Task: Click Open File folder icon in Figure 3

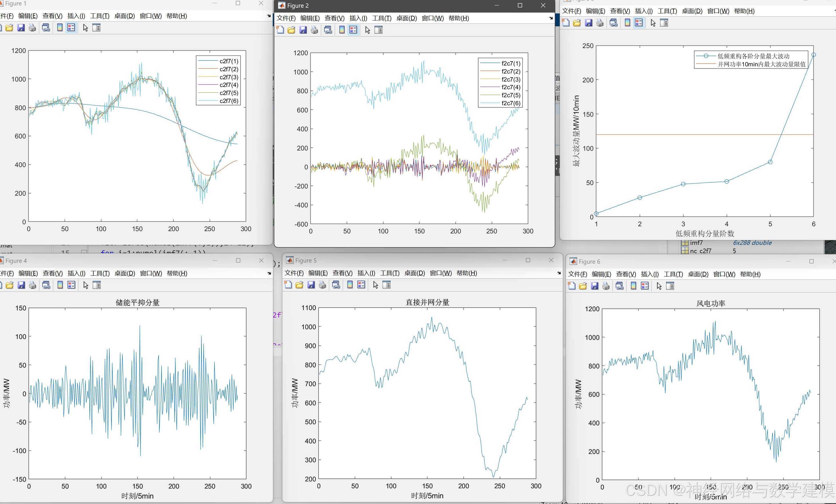Action: [x=577, y=23]
